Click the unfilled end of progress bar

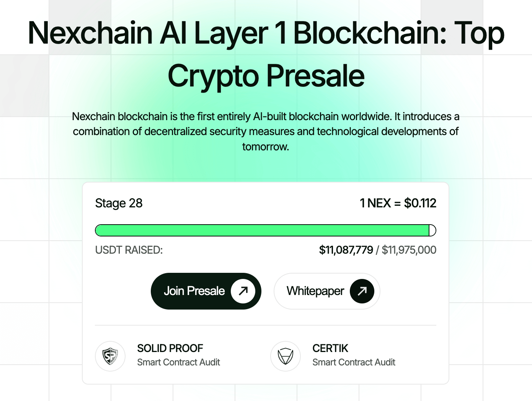click(432, 230)
